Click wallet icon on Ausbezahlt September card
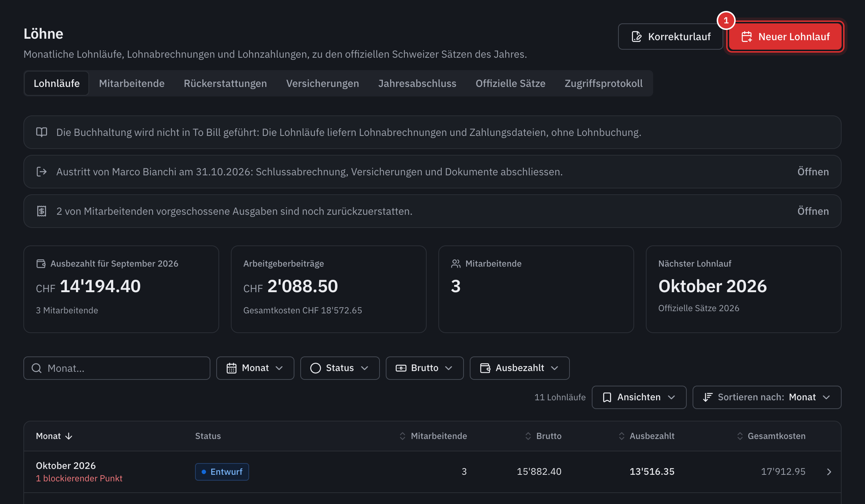Screen dimensions: 865x504 tap(41, 264)
